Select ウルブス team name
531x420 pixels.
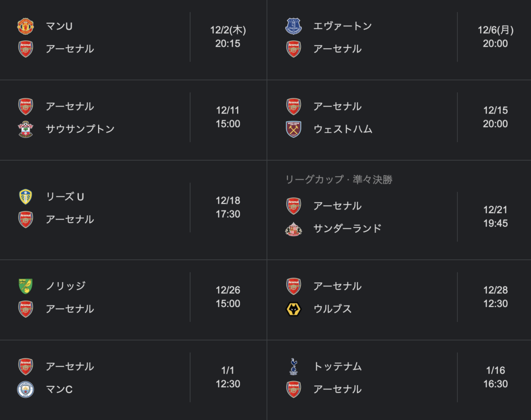(x=332, y=309)
